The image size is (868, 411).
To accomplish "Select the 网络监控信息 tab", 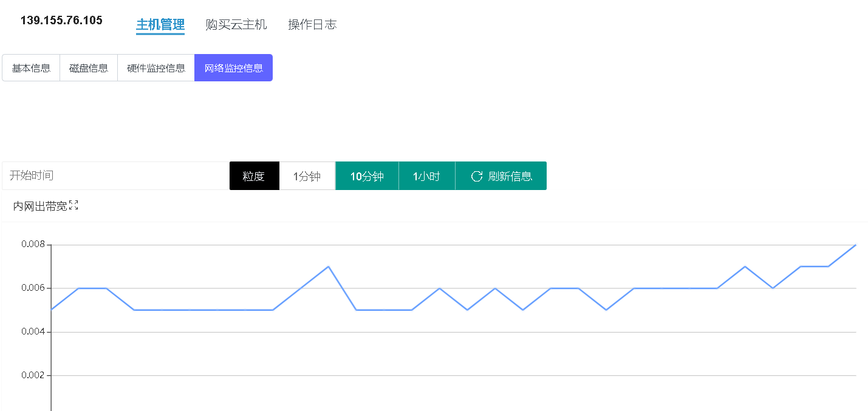I will [234, 68].
